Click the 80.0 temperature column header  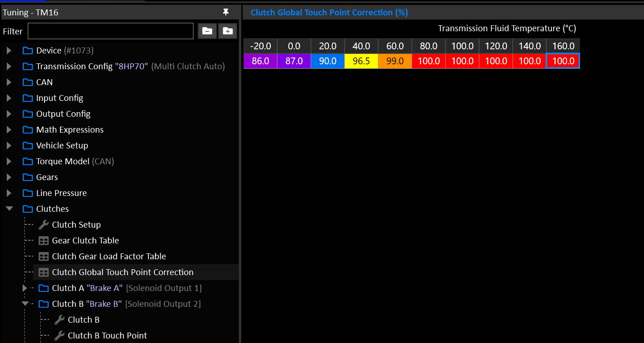pyautogui.click(x=429, y=46)
